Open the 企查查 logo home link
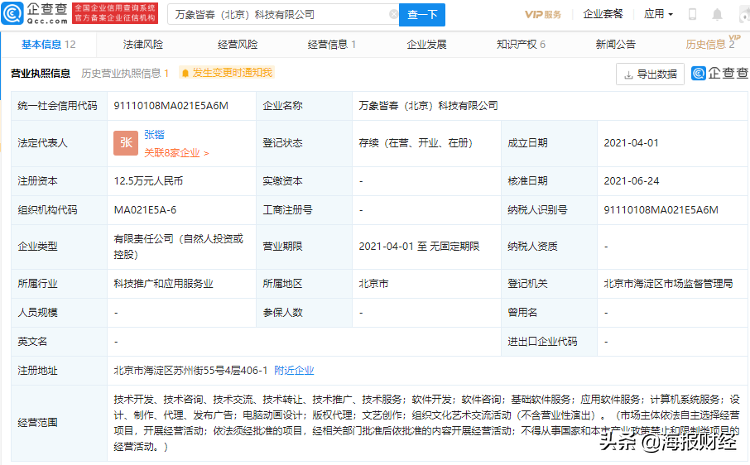 coord(35,13)
